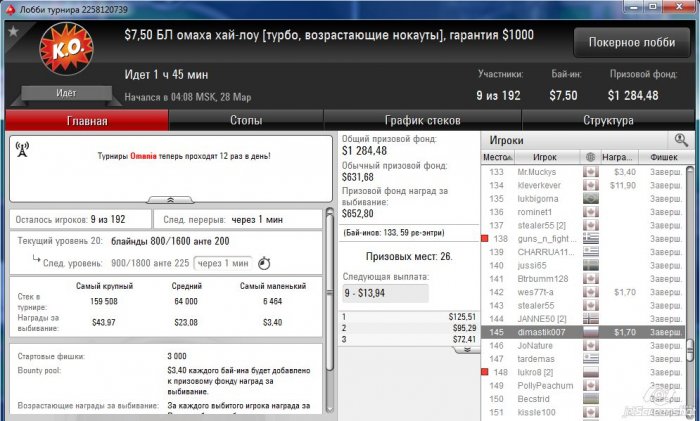The width and height of the screenshot is (700, 421).
Task: Click the largest stack value 159 508
Action: click(x=104, y=301)
